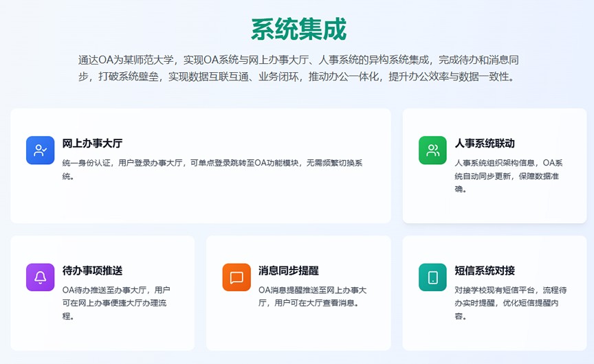The image size is (594, 364).
Task: Open the 短信系统对接 card title
Action: (485, 271)
